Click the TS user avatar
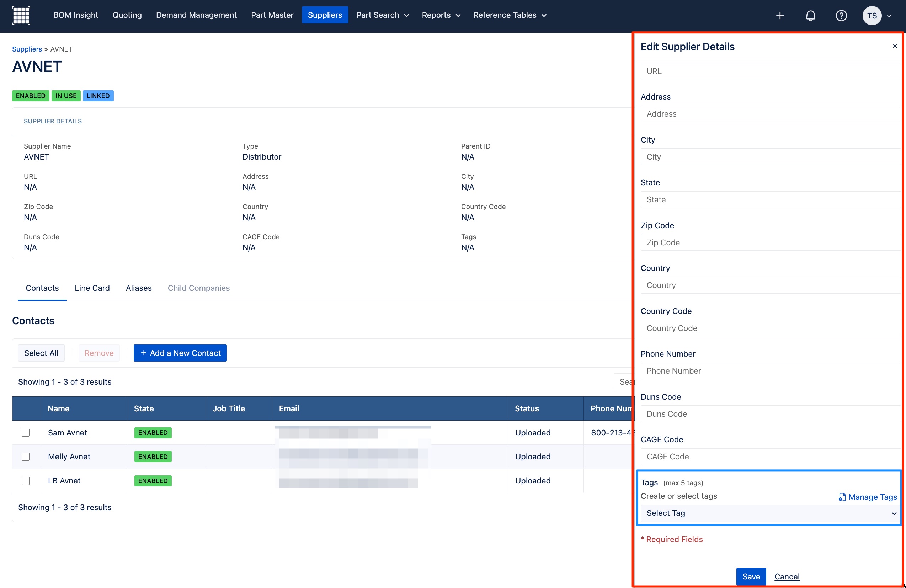Image resolution: width=906 pixels, height=588 pixels. pyautogui.click(x=872, y=16)
